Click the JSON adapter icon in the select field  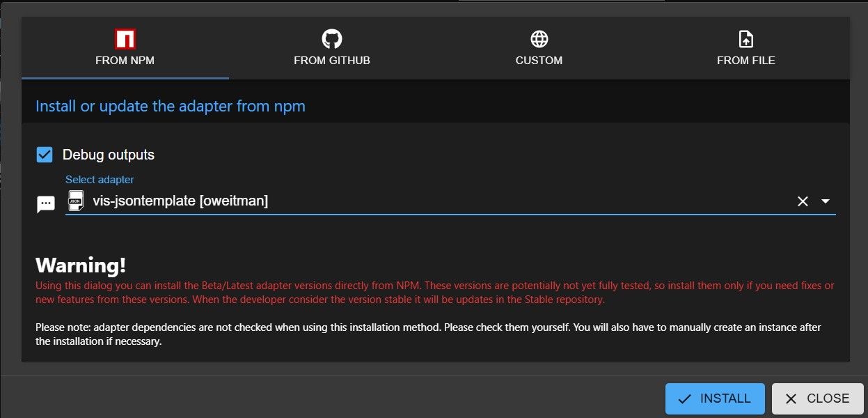coord(75,201)
